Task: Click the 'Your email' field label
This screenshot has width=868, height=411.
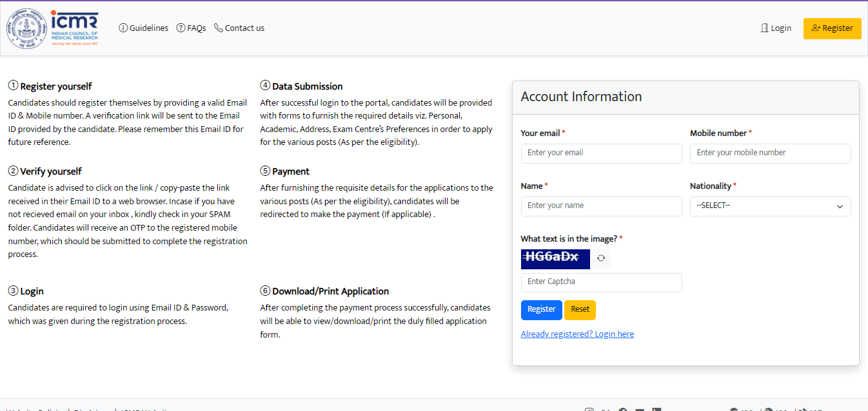Action: pyautogui.click(x=540, y=133)
